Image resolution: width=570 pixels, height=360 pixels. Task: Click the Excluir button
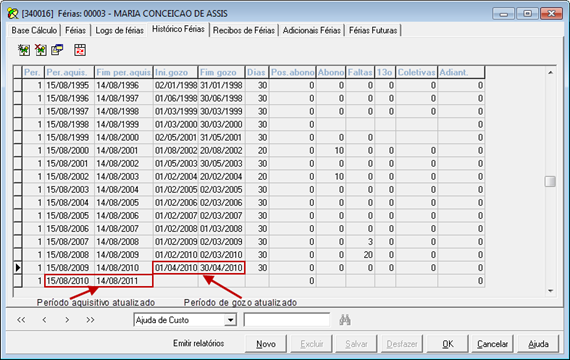tap(312, 344)
